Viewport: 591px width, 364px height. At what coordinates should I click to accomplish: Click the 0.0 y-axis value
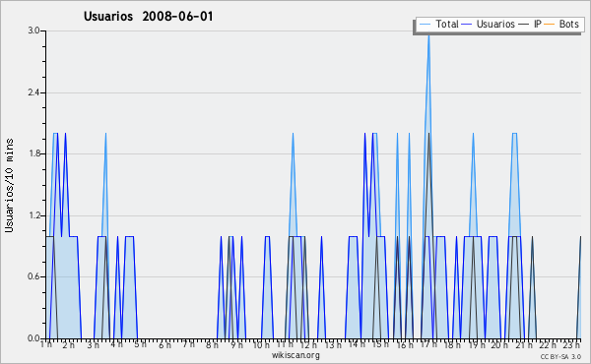point(34,338)
